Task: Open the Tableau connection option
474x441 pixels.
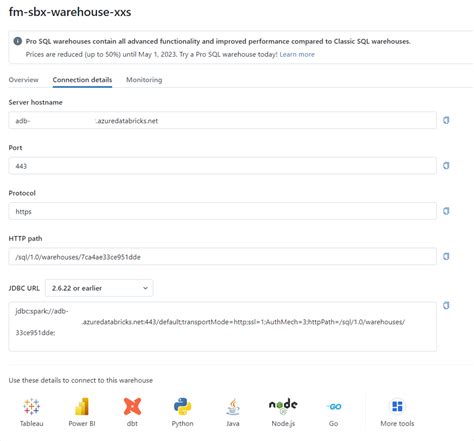Action: (32, 412)
